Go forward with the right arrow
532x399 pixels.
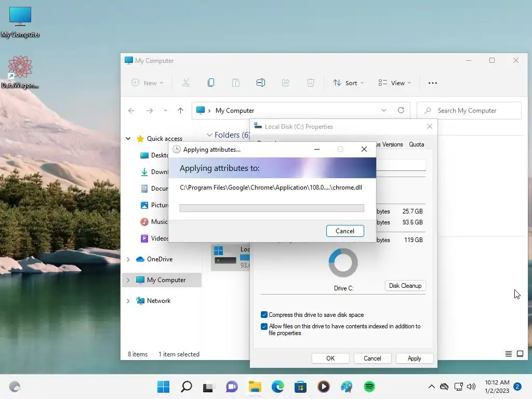[x=149, y=111]
